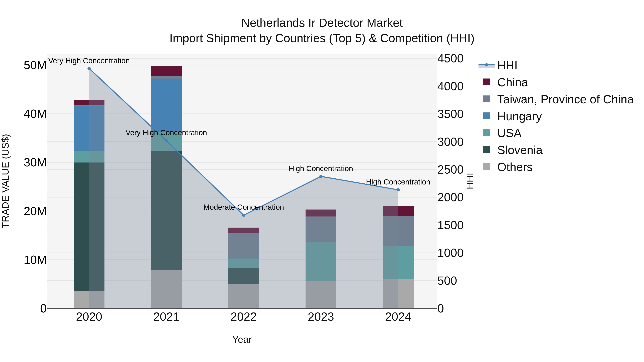This screenshot has width=644, height=362.
Task: Click the vertical 'HHI' right axis title
Action: (x=470, y=181)
